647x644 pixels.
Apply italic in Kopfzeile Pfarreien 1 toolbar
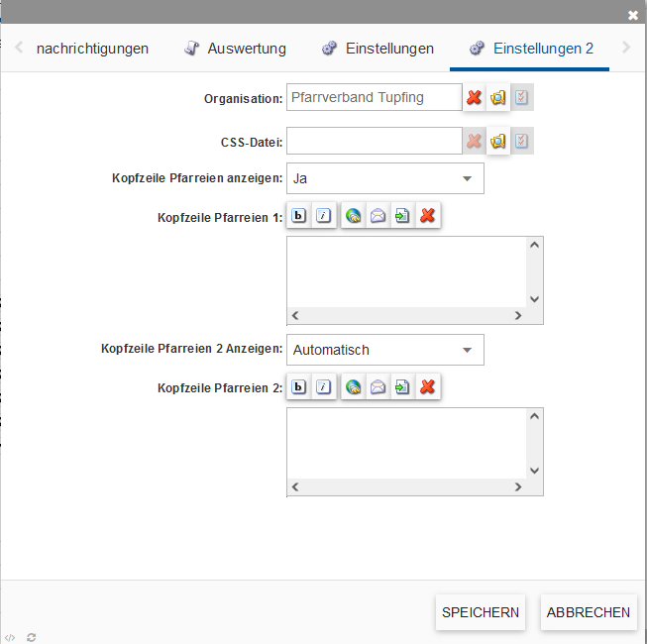pyautogui.click(x=323, y=217)
